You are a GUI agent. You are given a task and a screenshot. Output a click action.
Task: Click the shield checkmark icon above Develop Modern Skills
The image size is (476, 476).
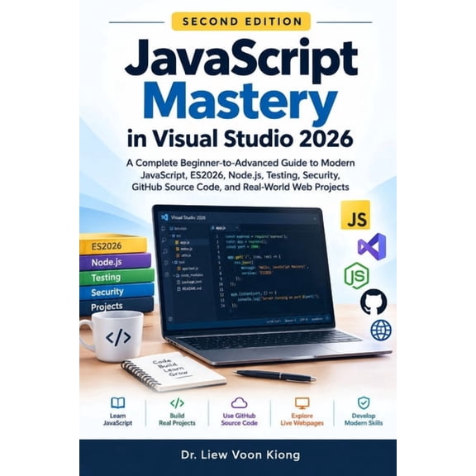pos(364,402)
